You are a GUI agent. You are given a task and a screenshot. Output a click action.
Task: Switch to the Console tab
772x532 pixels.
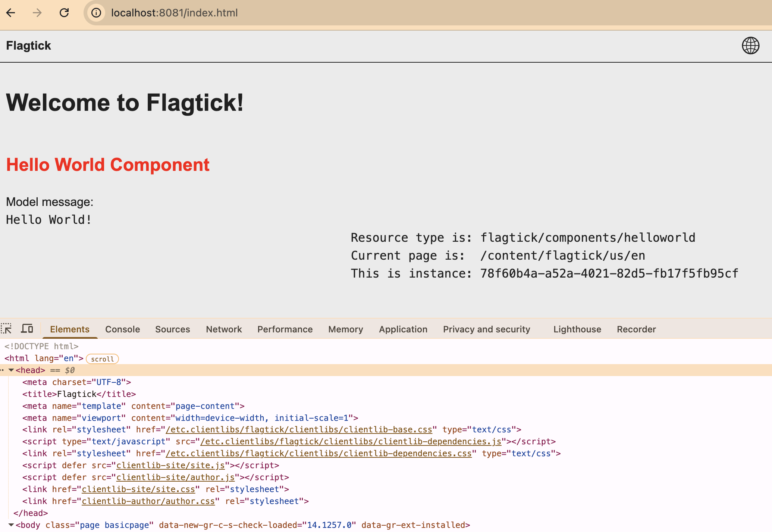(x=122, y=329)
